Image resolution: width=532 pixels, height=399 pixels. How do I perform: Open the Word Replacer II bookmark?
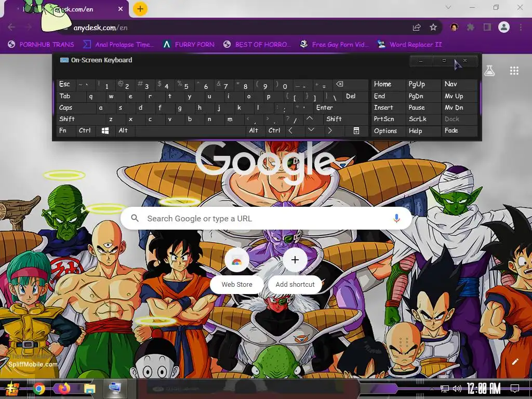(409, 45)
